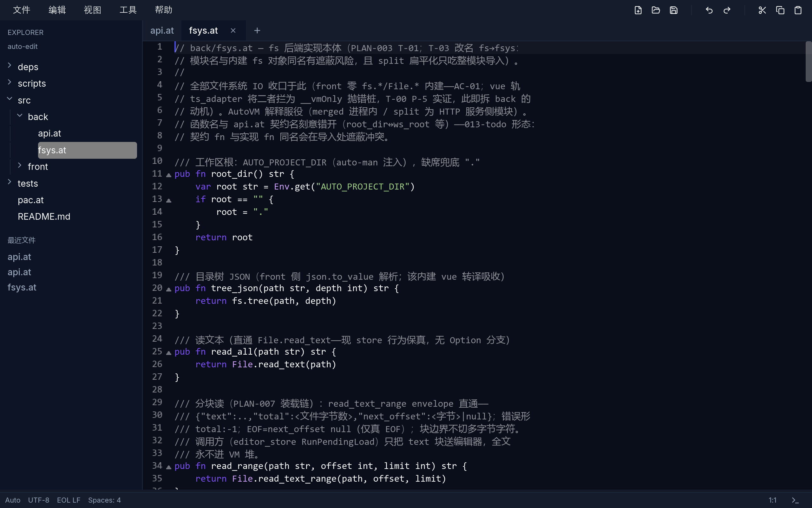Open the 帮助 menu
812x508 pixels.
[163, 10]
